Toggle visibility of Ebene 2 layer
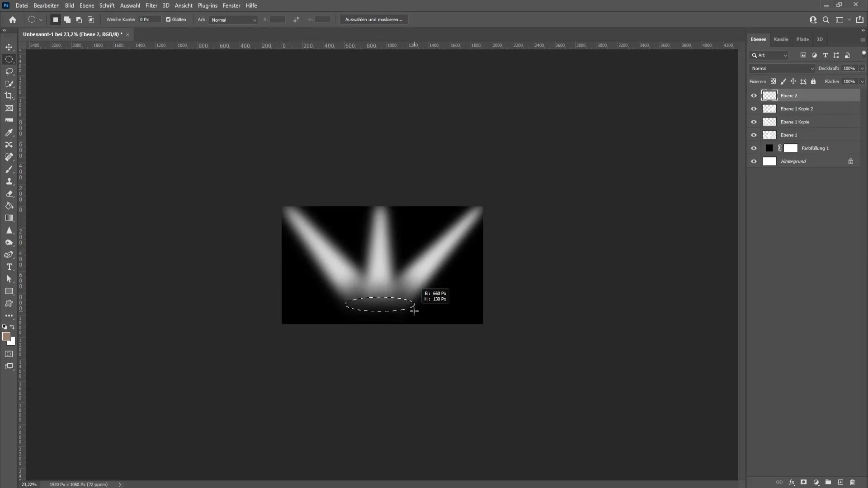Image resolution: width=868 pixels, height=488 pixels. (x=754, y=95)
